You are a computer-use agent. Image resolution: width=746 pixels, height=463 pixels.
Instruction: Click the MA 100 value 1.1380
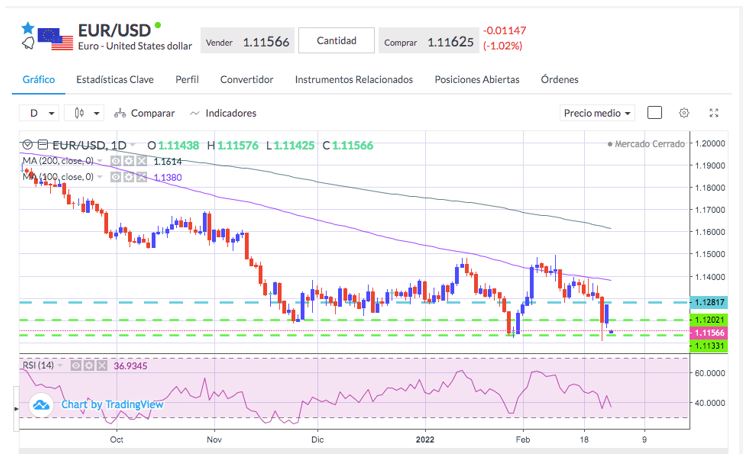[x=167, y=177]
